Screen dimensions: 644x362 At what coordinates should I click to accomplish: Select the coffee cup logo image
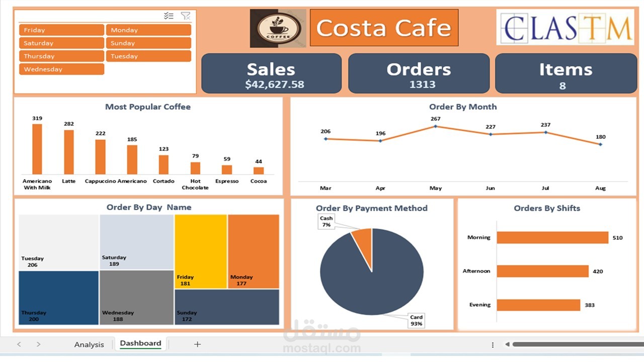pos(278,29)
